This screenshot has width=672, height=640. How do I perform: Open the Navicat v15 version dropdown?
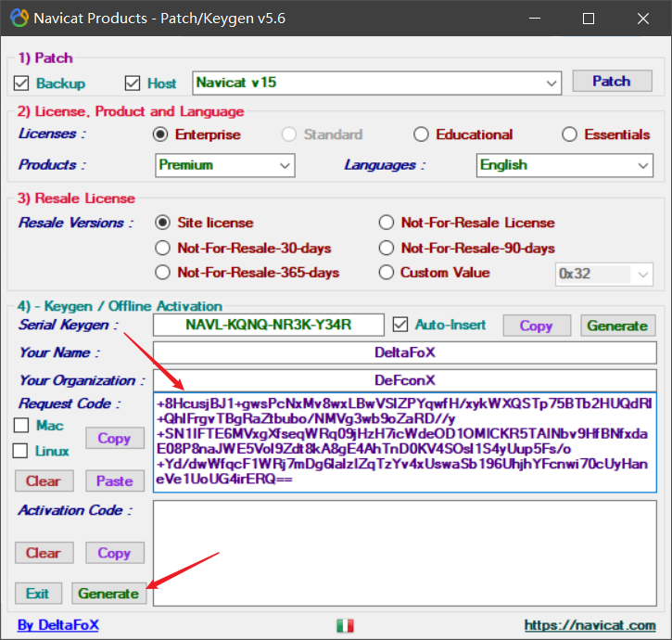pyautogui.click(x=376, y=83)
